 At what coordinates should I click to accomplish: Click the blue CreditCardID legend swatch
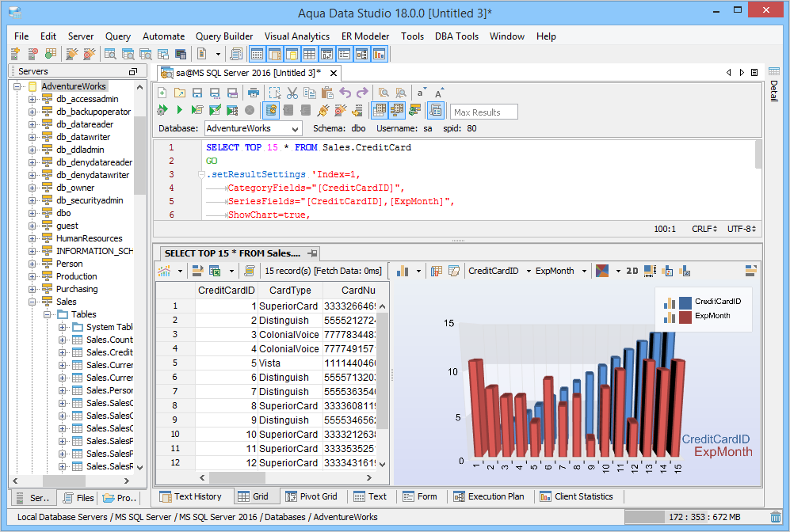pyautogui.click(x=685, y=302)
